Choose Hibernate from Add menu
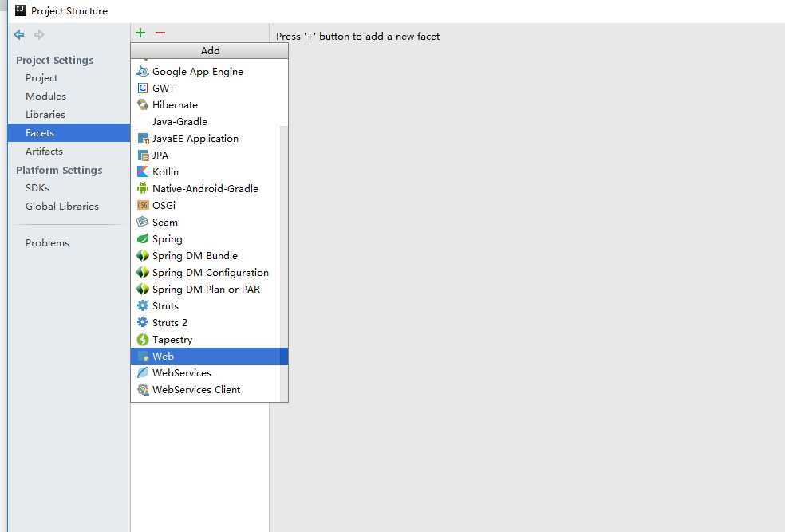Viewport: 785px width, 532px height. pyautogui.click(x=209, y=105)
